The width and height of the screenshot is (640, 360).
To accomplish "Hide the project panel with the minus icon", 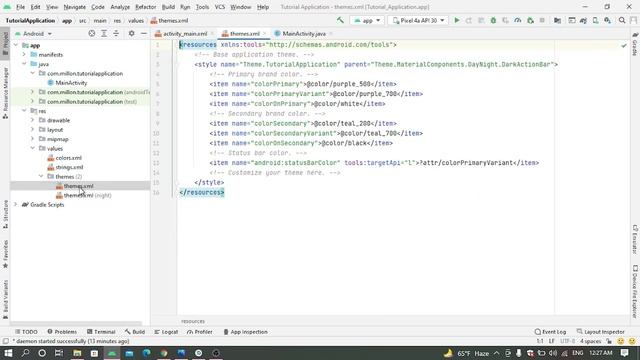I will pos(144,33).
